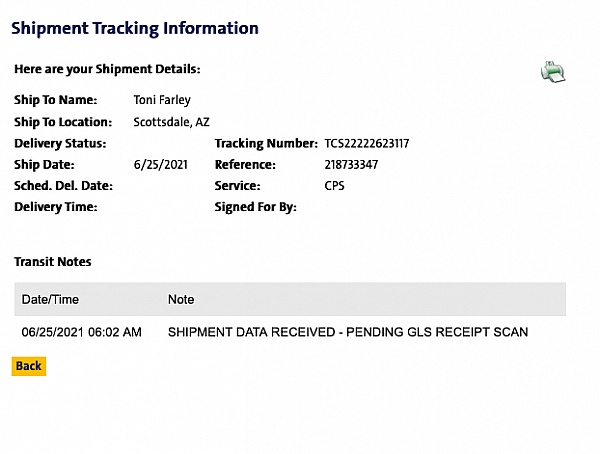Click the CPS service value
This screenshot has height=454, width=600.
335,186
